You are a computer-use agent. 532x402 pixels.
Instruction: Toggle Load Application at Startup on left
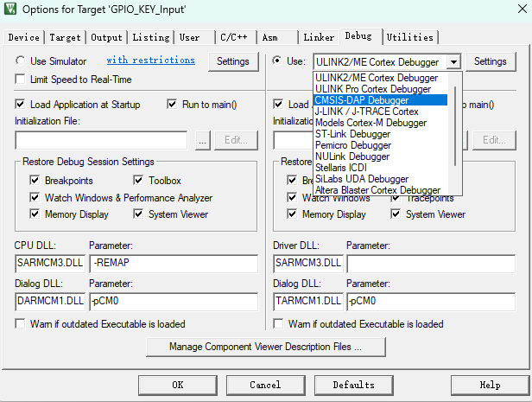click(21, 105)
